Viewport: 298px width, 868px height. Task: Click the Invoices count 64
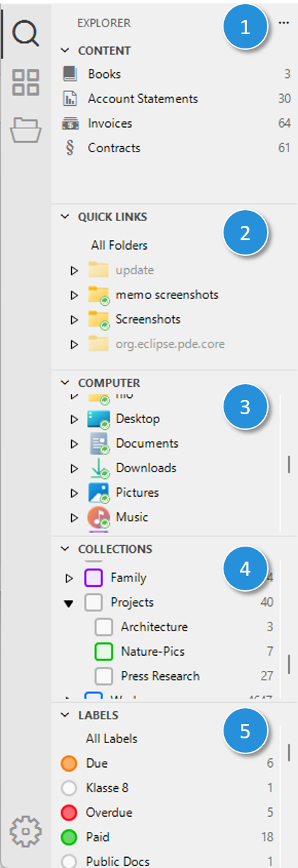(284, 124)
